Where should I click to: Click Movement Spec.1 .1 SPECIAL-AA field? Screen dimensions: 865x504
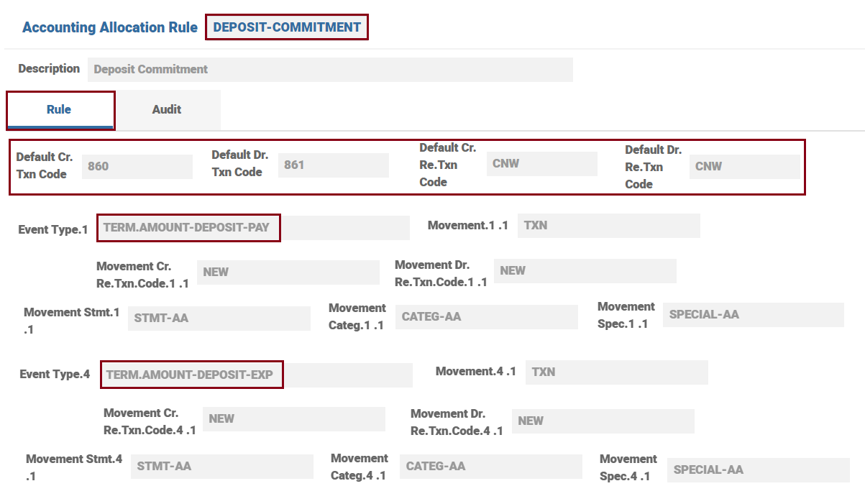coord(753,315)
